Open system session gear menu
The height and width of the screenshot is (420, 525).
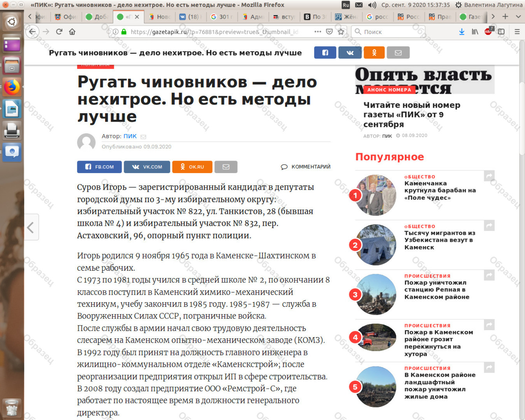pos(458,5)
